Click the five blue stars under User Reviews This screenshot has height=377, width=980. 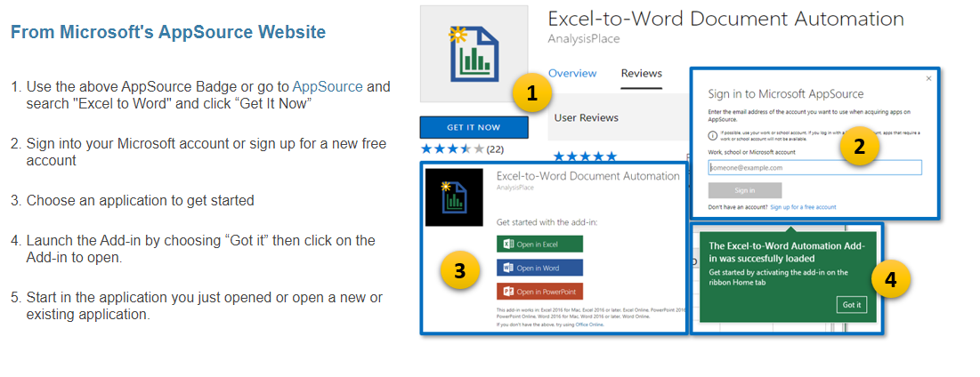coord(585,156)
